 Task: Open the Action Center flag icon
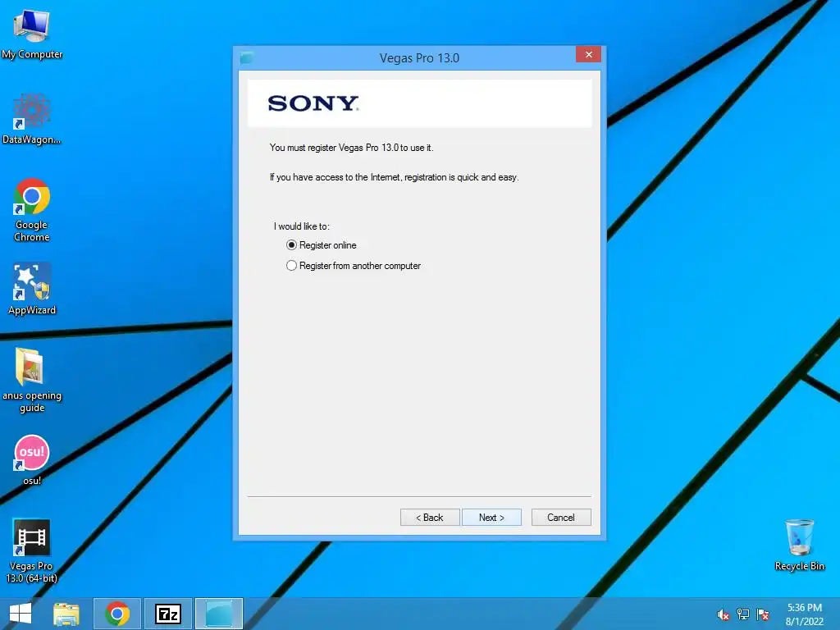click(x=763, y=614)
